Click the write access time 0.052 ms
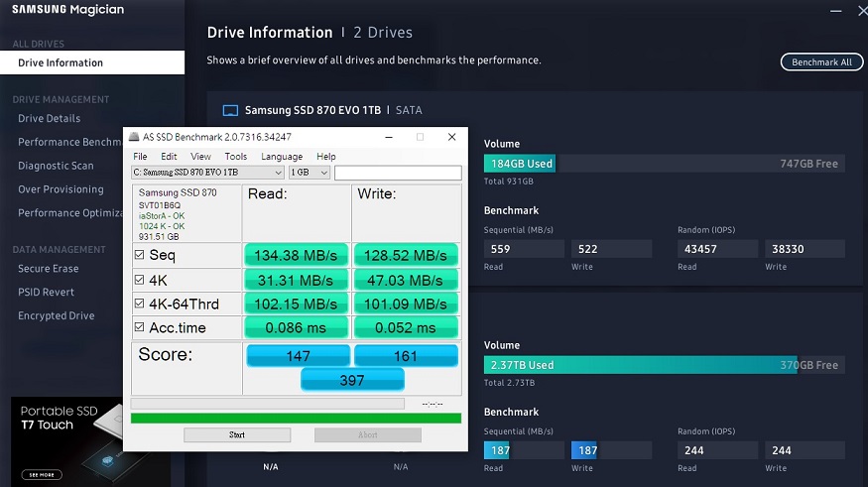Screen dimensions: 868x487 tap(405, 327)
